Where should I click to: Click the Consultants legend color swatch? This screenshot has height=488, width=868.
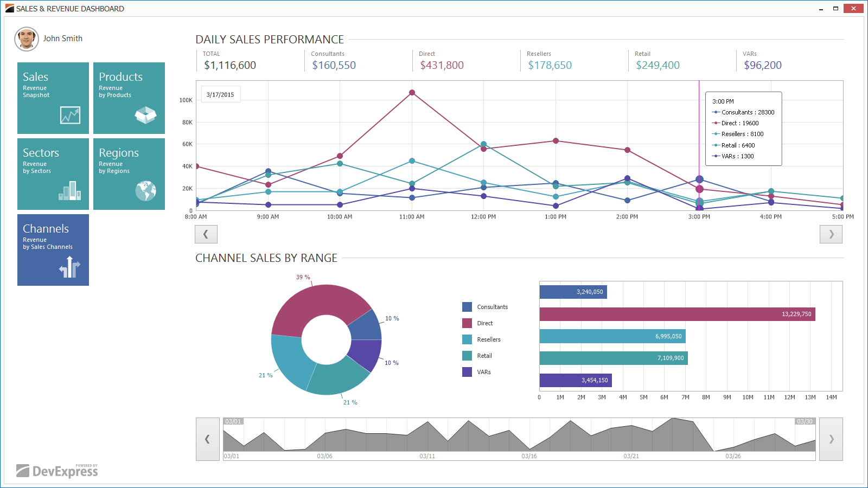[x=467, y=307]
